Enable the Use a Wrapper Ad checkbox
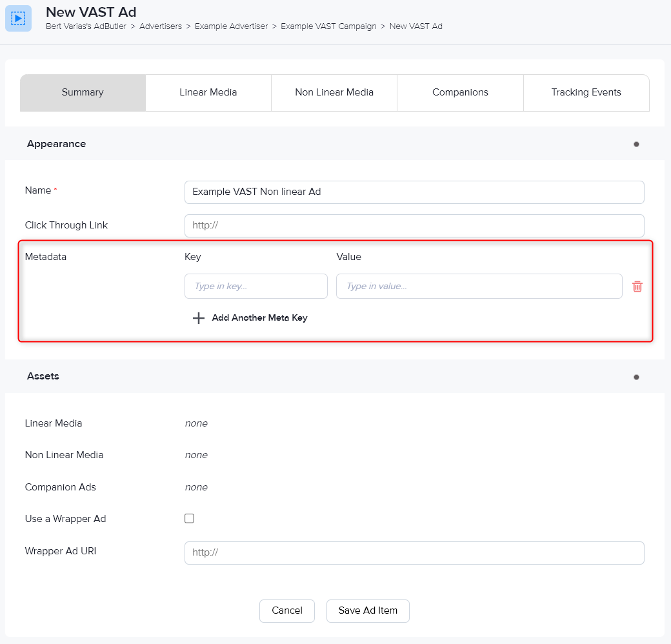This screenshot has width=671, height=644. coord(189,518)
